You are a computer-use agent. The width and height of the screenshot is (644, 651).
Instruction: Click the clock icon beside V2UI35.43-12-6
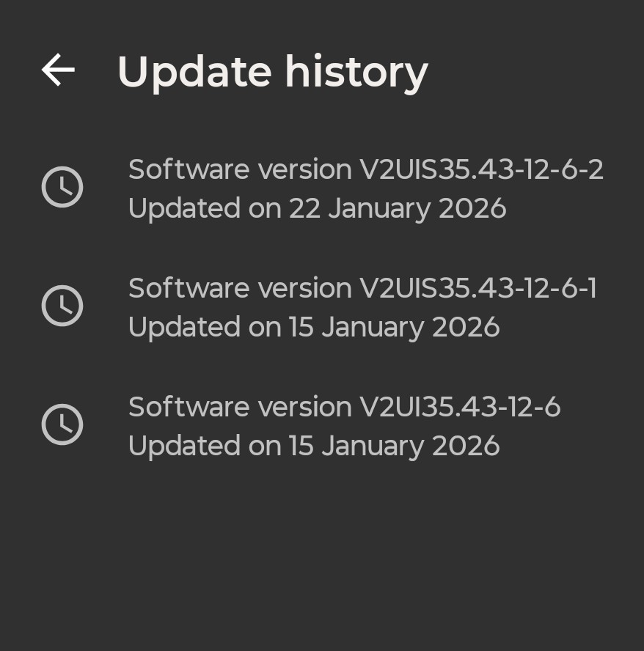(x=62, y=424)
